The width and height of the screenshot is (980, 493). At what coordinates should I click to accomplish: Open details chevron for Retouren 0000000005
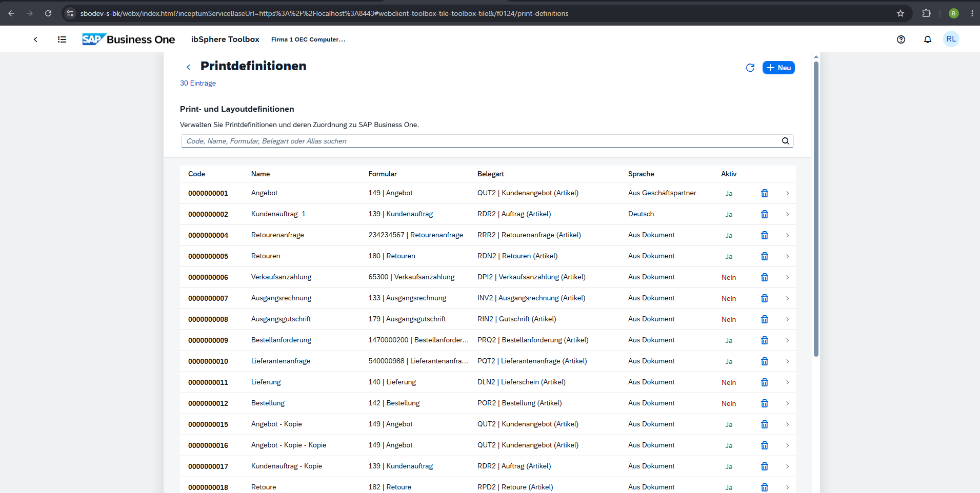point(787,256)
